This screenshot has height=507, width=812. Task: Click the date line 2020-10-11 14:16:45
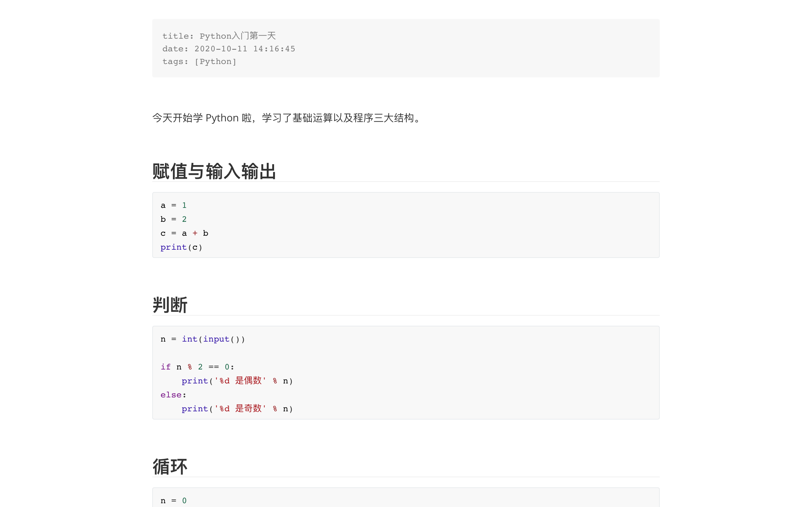pos(228,49)
